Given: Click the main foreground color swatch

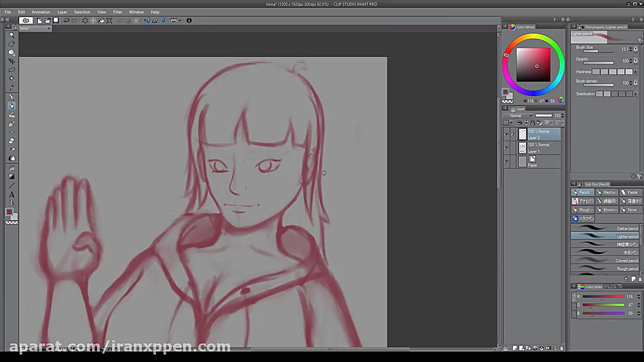Looking at the screenshot, I should coord(9,212).
